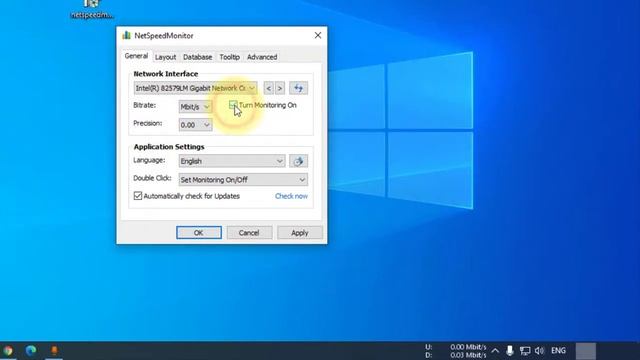This screenshot has height=360, width=640.
Task: Click the orange app icon on taskbar
Action: 54,351
